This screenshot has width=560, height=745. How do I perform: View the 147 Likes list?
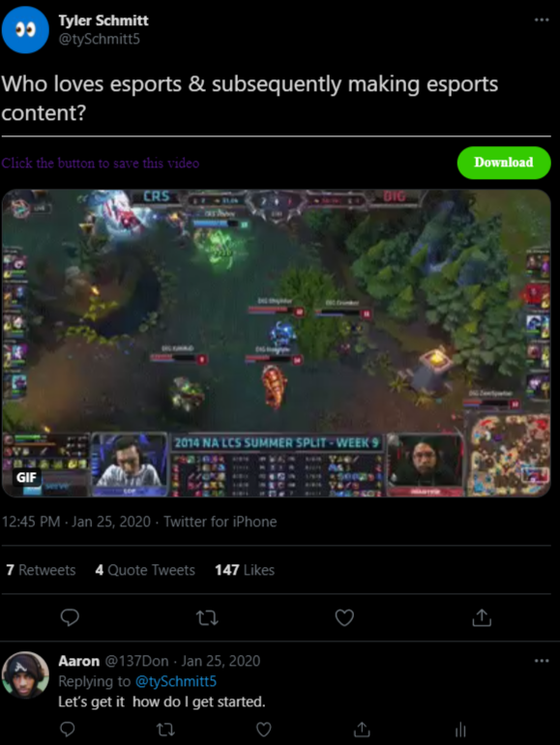[245, 570]
